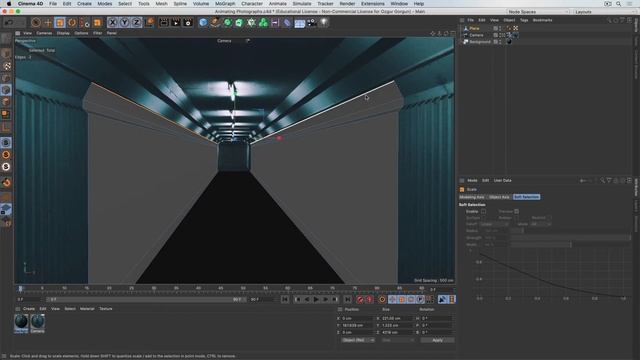Click the Coordinate System icon next to Z
The height and width of the screenshot is (360, 640).
149,22
